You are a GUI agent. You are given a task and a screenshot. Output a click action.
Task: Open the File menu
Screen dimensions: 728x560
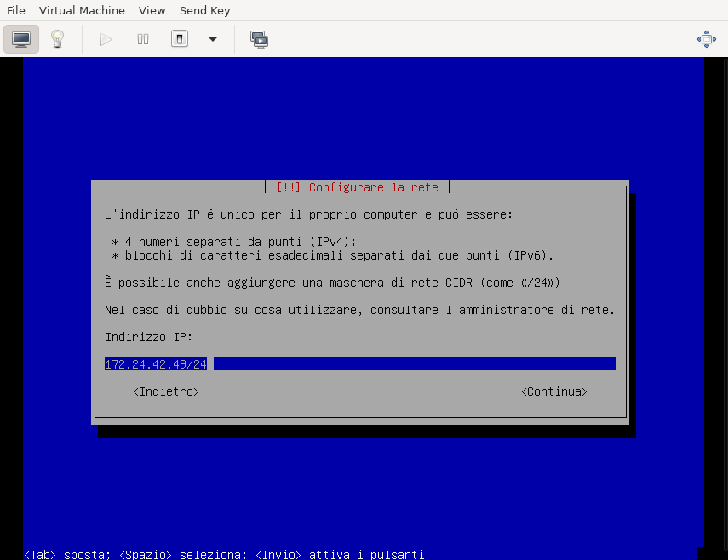tap(16, 10)
